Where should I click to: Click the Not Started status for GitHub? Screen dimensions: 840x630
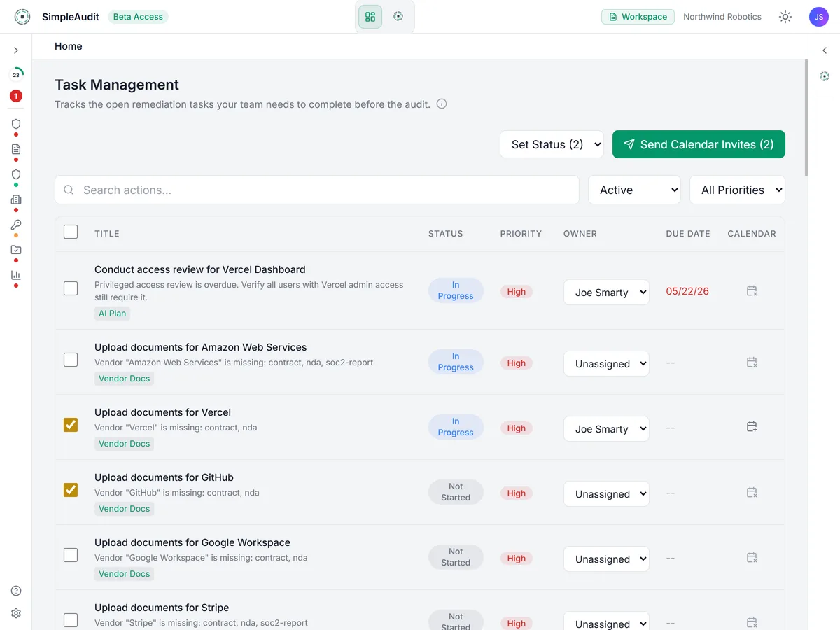456,492
